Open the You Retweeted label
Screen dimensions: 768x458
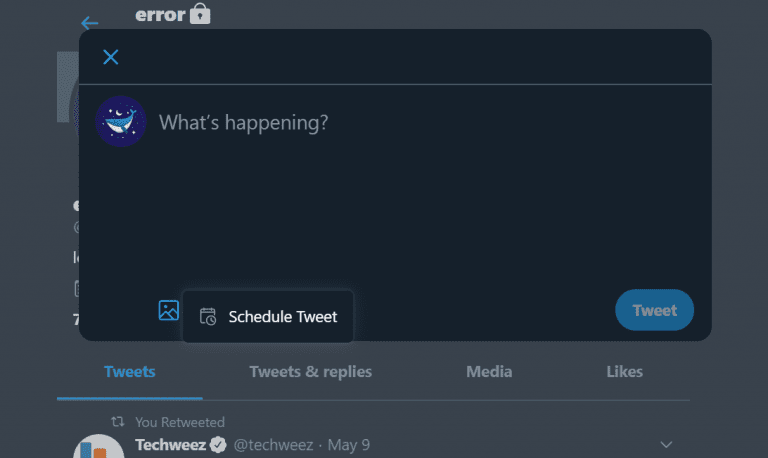180,422
